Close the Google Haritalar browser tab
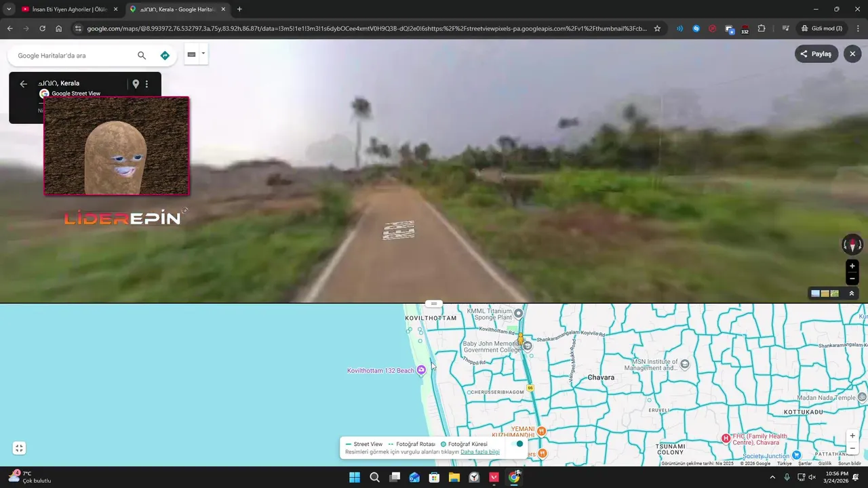The height and width of the screenshot is (488, 868). tap(223, 9)
